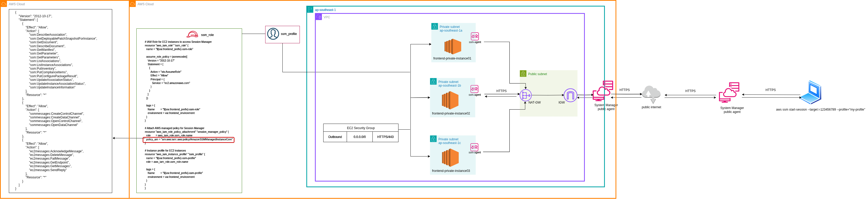Click the ssm-agent icon in subnet ap-southeast-1a

475,36
